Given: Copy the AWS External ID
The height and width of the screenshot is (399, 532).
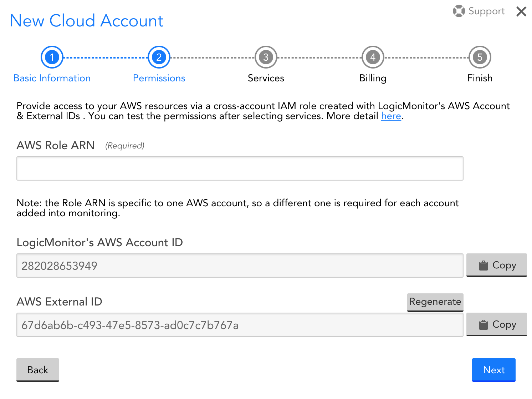Looking at the screenshot, I should pyautogui.click(x=497, y=324).
